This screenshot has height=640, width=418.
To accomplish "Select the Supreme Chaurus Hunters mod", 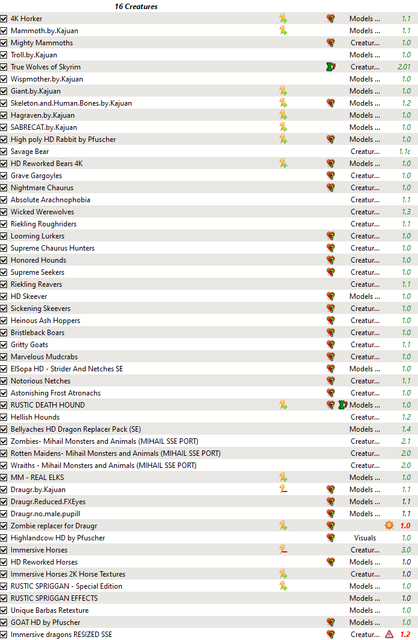I will pyautogui.click(x=53, y=248).
